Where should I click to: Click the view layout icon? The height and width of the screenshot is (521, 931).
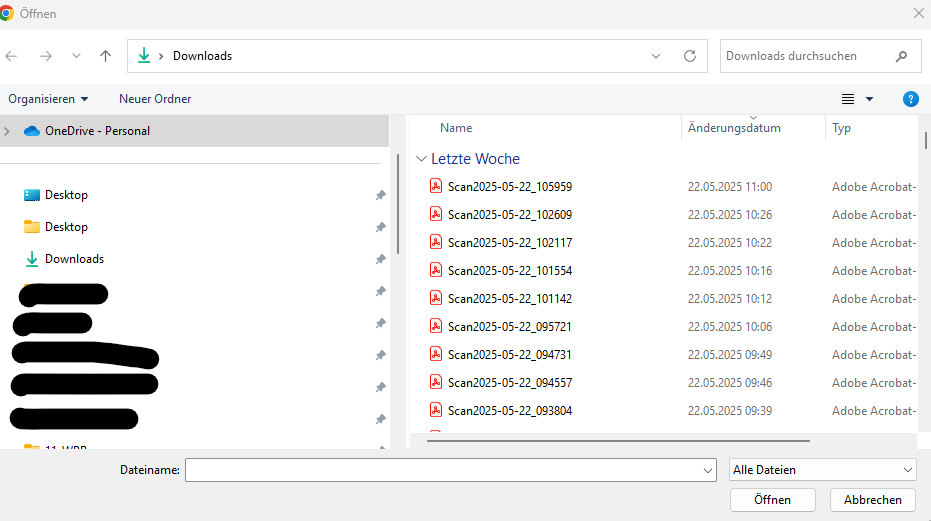848,99
